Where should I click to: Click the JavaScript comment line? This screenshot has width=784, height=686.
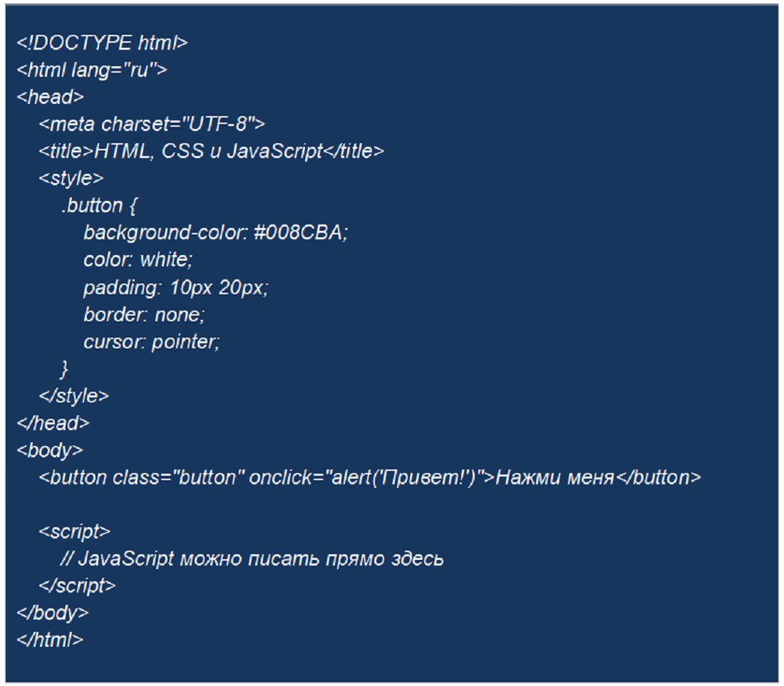[x=252, y=558]
